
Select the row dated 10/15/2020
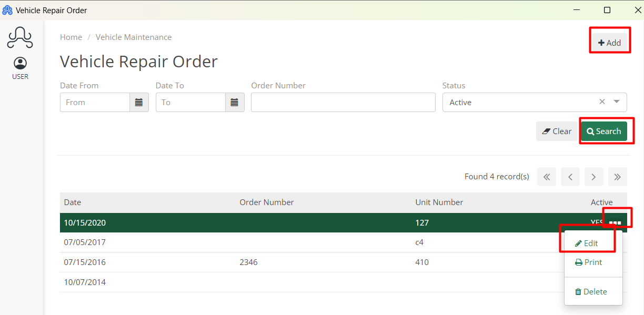click(344, 222)
